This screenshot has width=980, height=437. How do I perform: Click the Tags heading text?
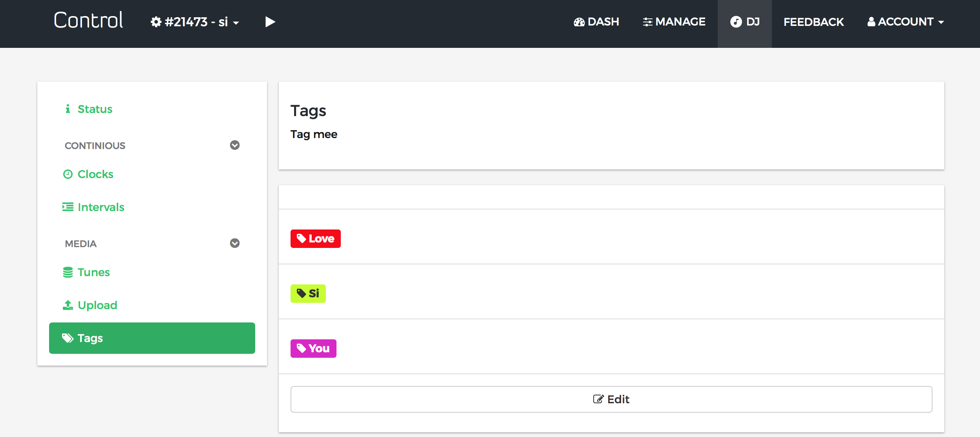click(x=308, y=111)
